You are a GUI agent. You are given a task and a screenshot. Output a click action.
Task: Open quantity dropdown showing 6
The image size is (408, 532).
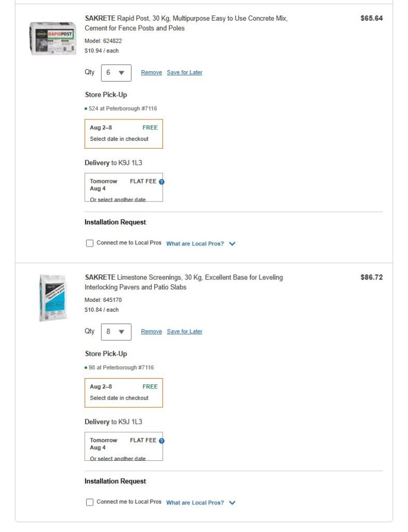116,73
